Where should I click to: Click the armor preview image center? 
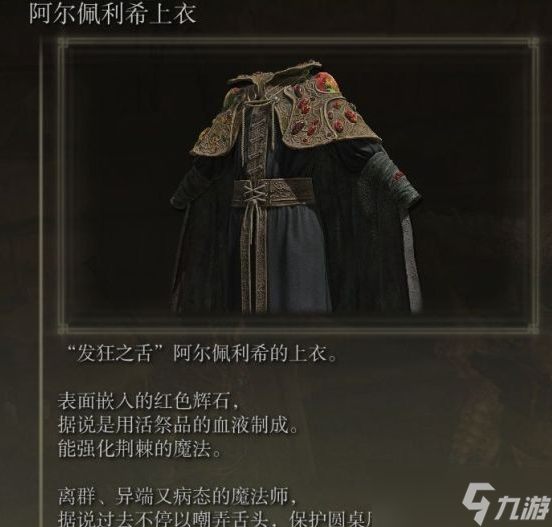(298, 186)
